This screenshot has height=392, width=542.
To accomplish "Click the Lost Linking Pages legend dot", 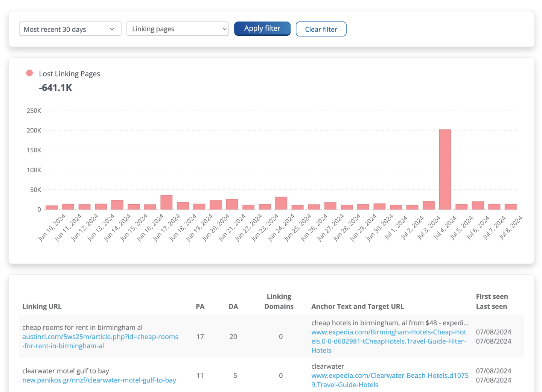I will click(29, 73).
